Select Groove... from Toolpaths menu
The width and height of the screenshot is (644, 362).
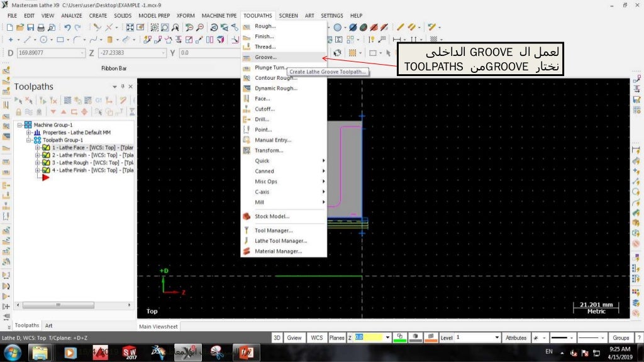(x=284, y=57)
